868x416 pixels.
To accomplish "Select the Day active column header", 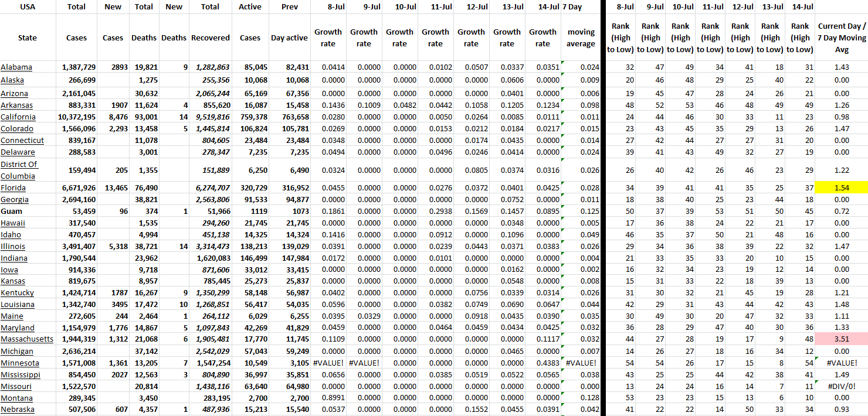I will (289, 37).
